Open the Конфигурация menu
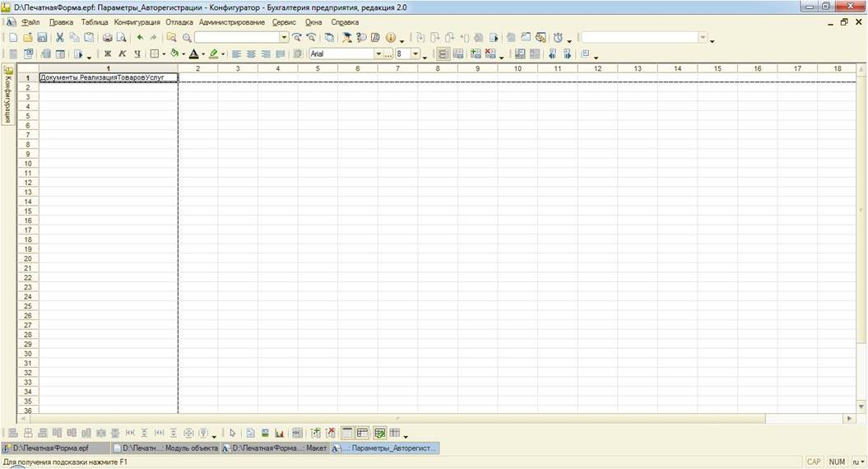This screenshot has width=868, height=469. [x=137, y=22]
